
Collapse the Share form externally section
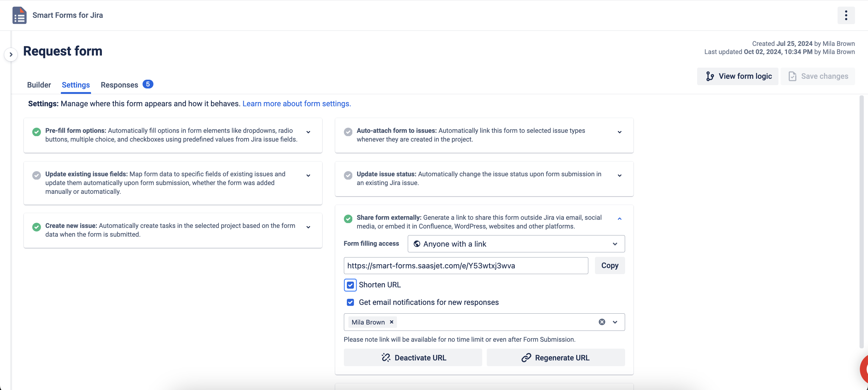619,219
